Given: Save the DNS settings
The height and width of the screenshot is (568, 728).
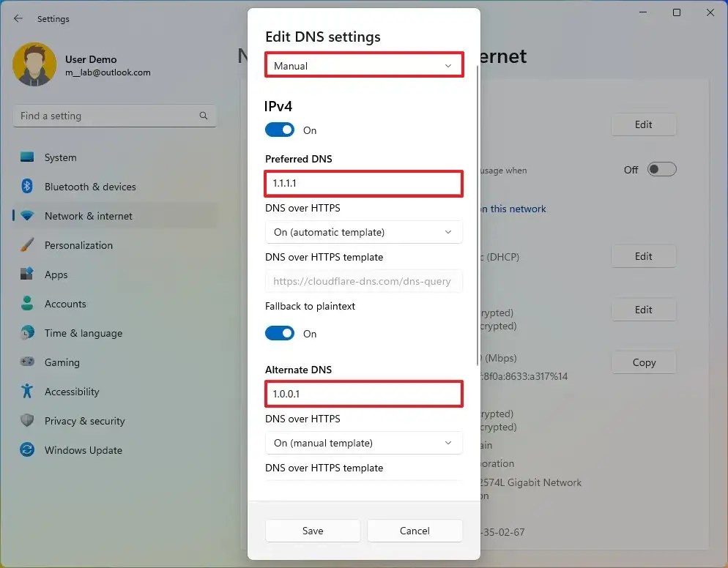Looking at the screenshot, I should (x=313, y=531).
